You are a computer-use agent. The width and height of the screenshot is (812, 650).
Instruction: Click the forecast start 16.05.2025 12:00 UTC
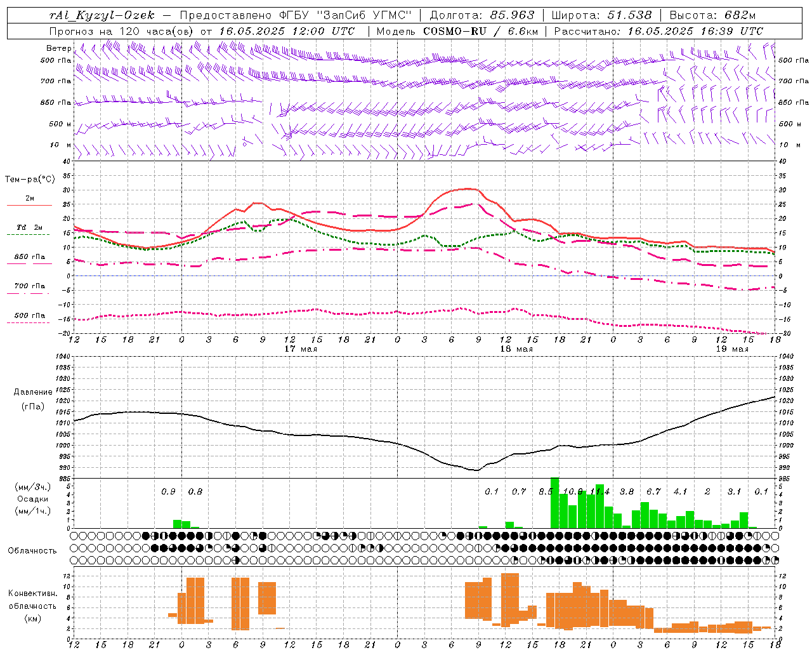pyautogui.click(x=287, y=31)
